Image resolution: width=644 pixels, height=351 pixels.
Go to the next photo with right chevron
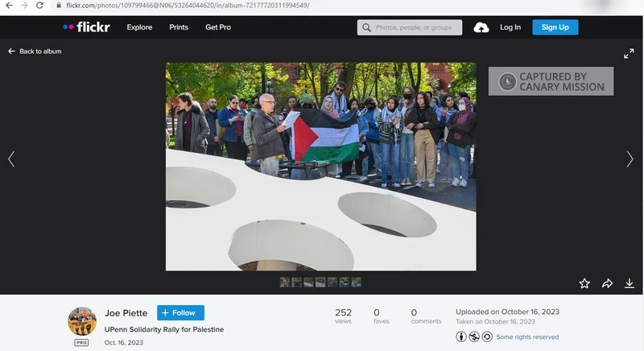(x=630, y=159)
